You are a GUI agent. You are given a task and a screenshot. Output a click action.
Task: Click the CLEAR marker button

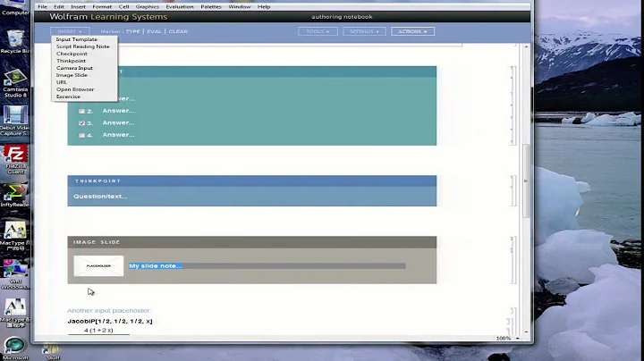(x=178, y=31)
